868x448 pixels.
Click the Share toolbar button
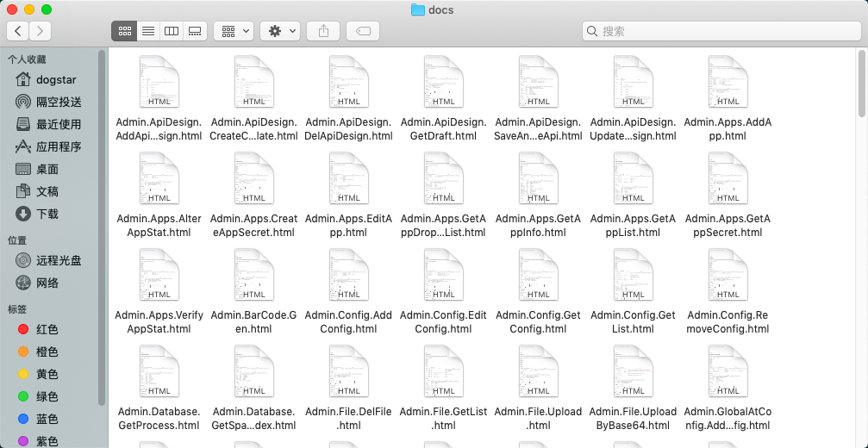[323, 31]
